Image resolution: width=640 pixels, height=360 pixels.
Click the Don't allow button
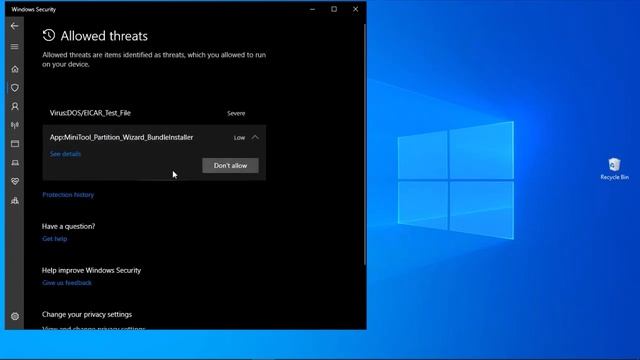pos(230,166)
